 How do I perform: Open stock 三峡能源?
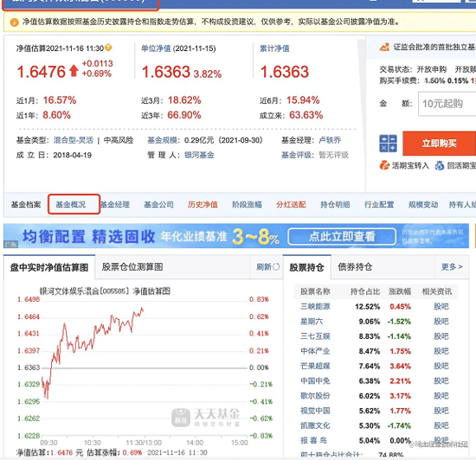[x=315, y=307]
